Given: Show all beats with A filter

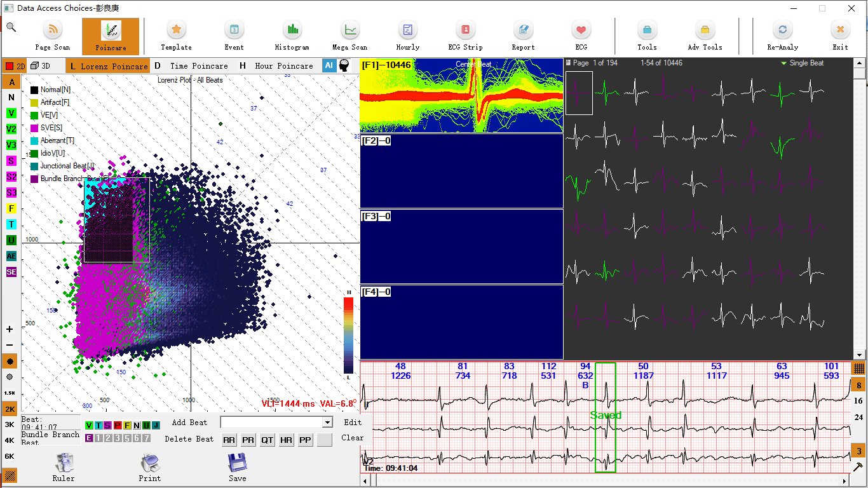Looking at the screenshot, I should click(11, 82).
